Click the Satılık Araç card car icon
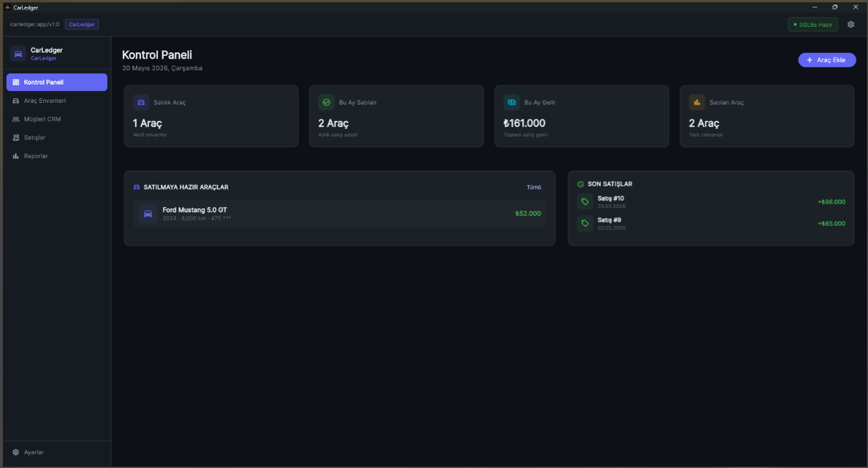868x468 pixels. (x=141, y=102)
